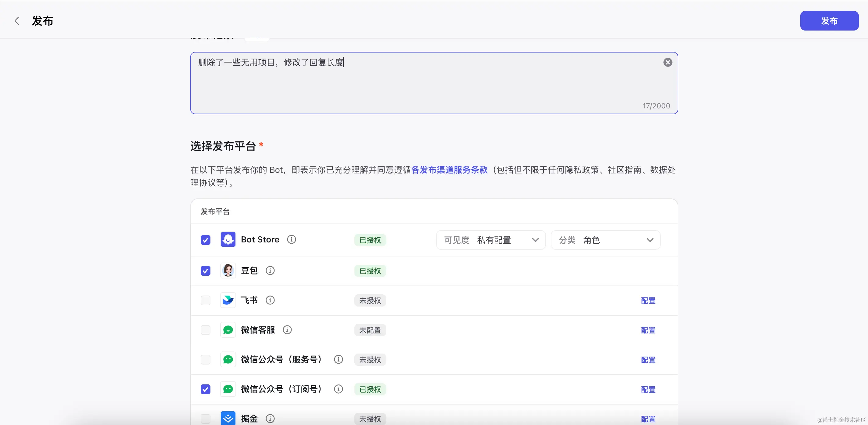The image size is (868, 425).
Task: Open the 各发布渠道服务条款 link
Action: 449,170
